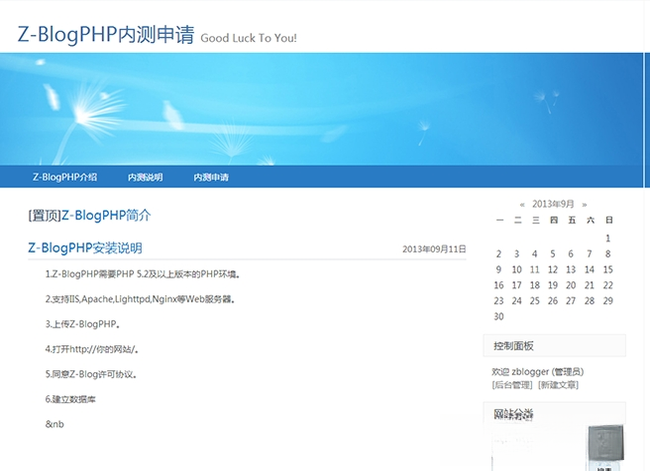This screenshot has width=650, height=471.
Task: Click the calendar heading 2013年9月
Action: (553, 204)
